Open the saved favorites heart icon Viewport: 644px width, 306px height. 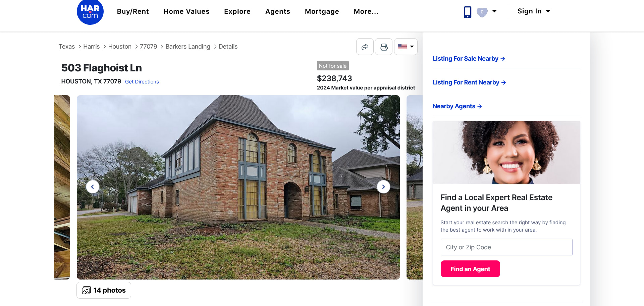coord(482,12)
